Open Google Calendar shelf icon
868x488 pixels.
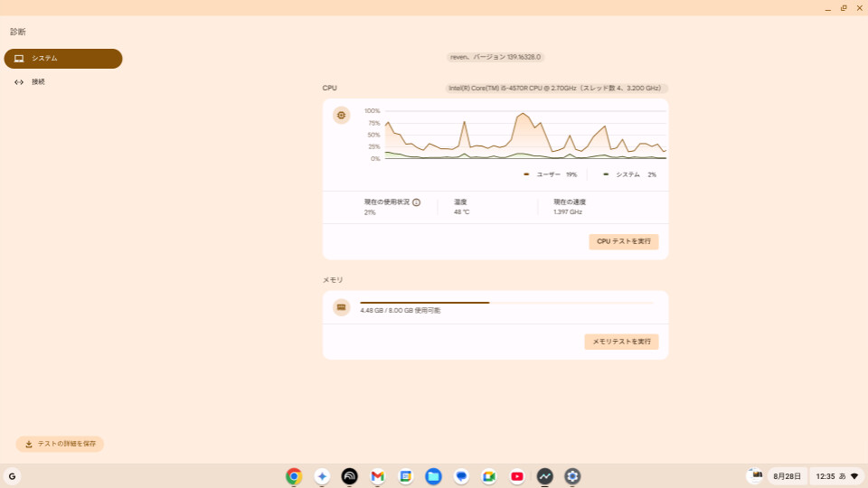pyautogui.click(x=405, y=476)
